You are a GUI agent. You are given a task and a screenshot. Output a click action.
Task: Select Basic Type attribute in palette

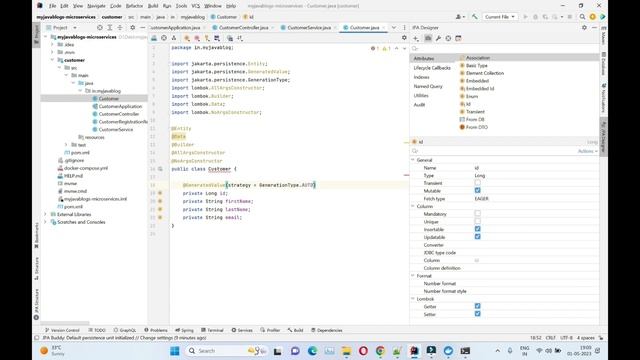click(x=476, y=65)
